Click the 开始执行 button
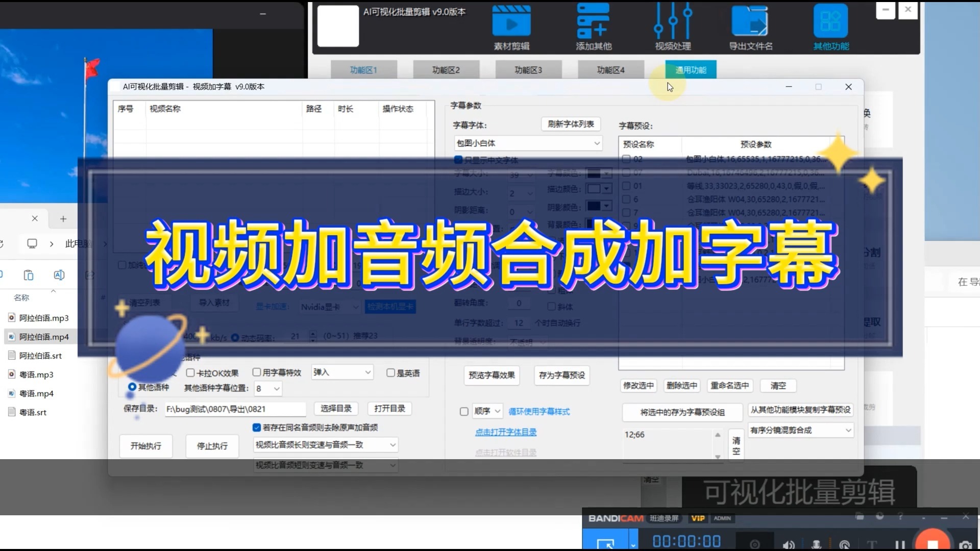Screen dimensions: 980x551 tap(145, 446)
